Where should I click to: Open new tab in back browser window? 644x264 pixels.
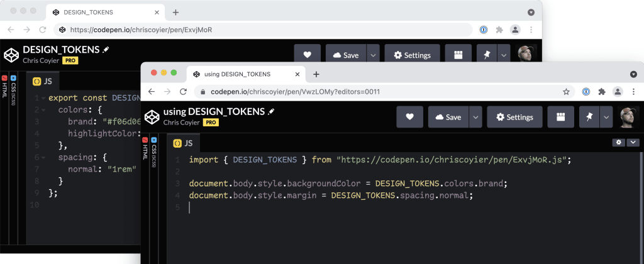coord(175,12)
